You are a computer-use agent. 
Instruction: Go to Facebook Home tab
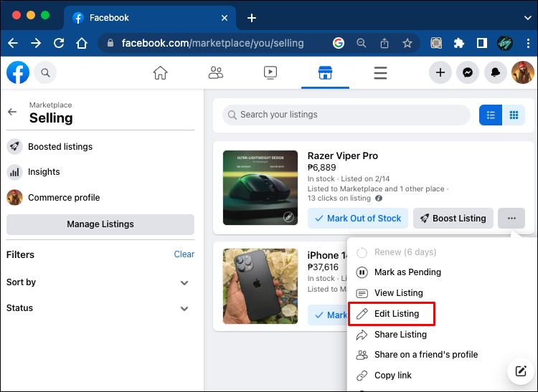[160, 72]
